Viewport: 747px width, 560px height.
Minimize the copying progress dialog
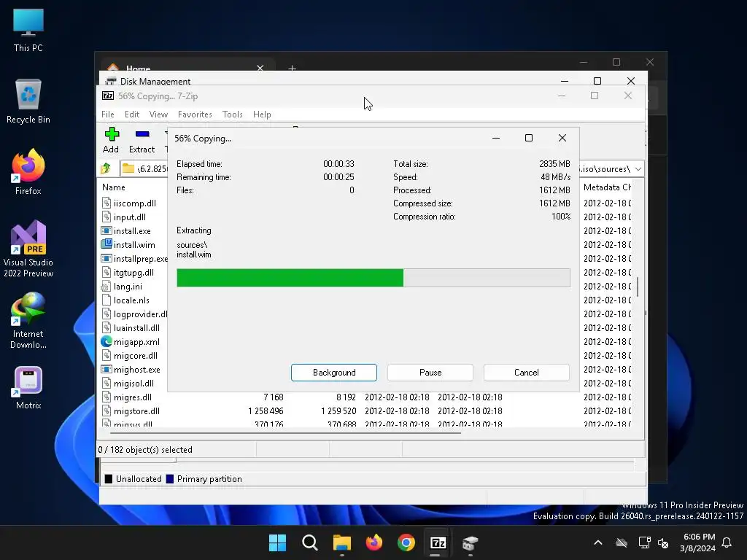(496, 138)
